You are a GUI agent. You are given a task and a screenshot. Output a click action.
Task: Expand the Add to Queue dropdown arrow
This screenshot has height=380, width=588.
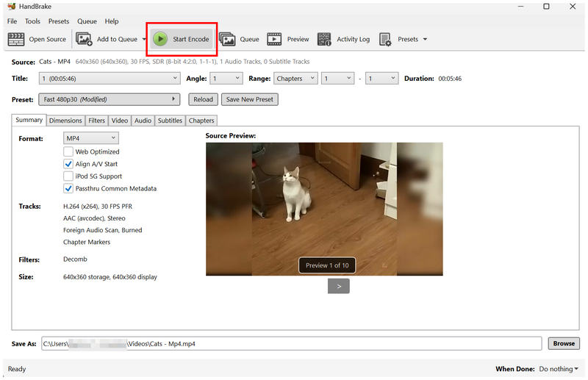(144, 39)
